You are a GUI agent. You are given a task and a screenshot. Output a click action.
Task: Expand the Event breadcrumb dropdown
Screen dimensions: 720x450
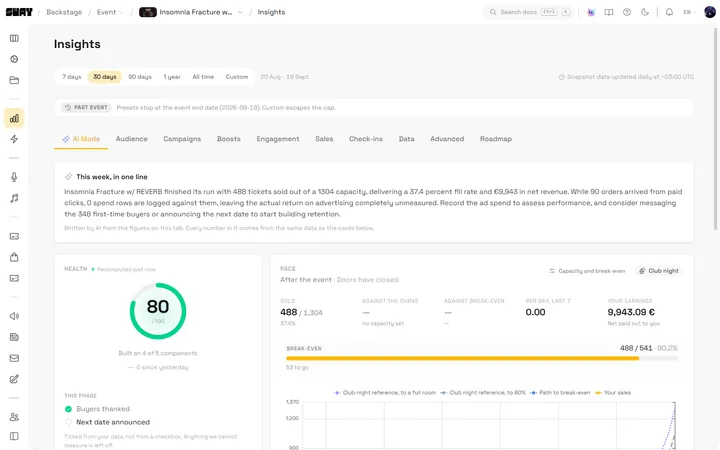(110, 12)
